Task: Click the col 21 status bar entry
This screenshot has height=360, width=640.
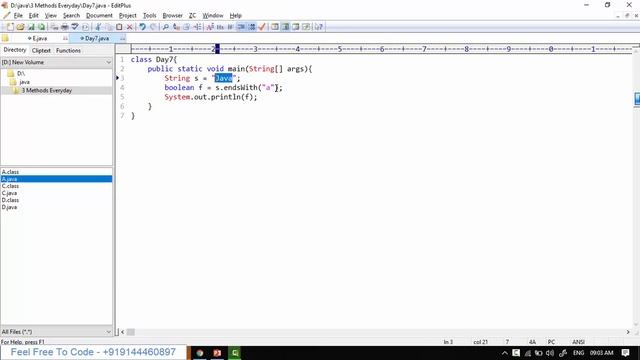Action: click(480, 342)
